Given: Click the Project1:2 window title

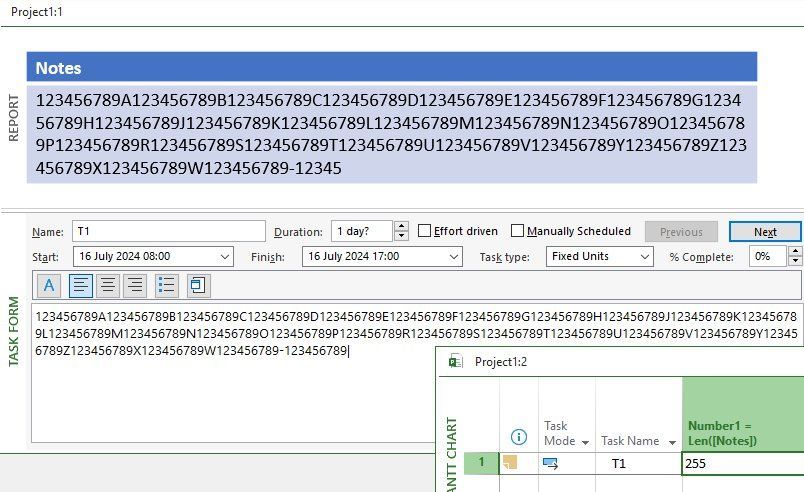Looking at the screenshot, I should 500,362.
